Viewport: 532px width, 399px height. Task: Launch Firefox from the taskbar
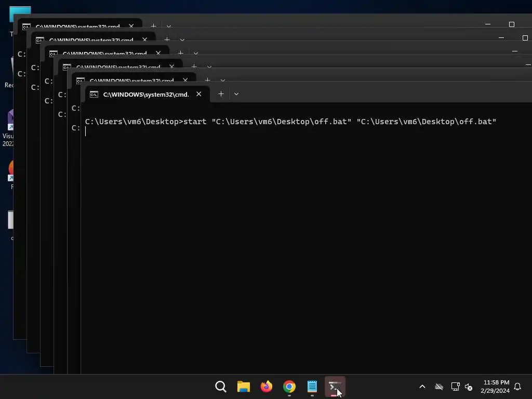point(267,387)
